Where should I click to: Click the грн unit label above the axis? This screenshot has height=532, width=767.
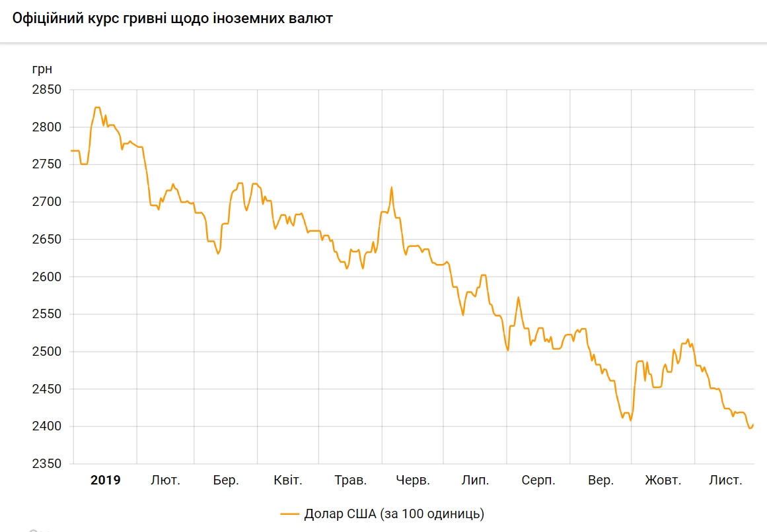click(x=42, y=69)
